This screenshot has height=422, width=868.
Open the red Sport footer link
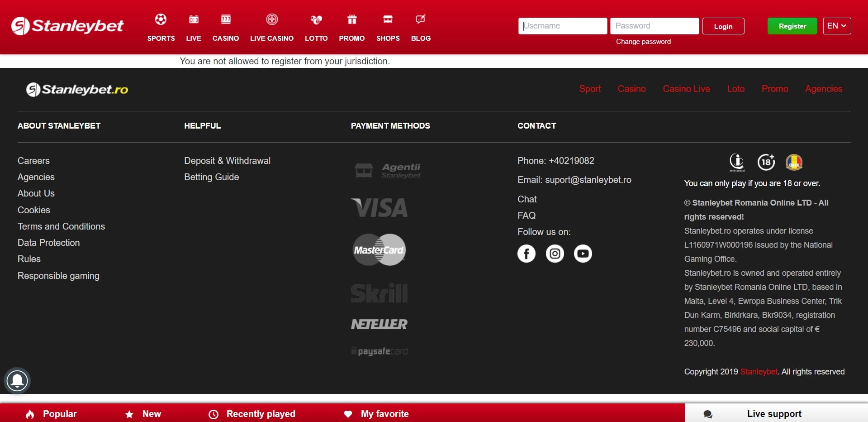pyautogui.click(x=590, y=89)
